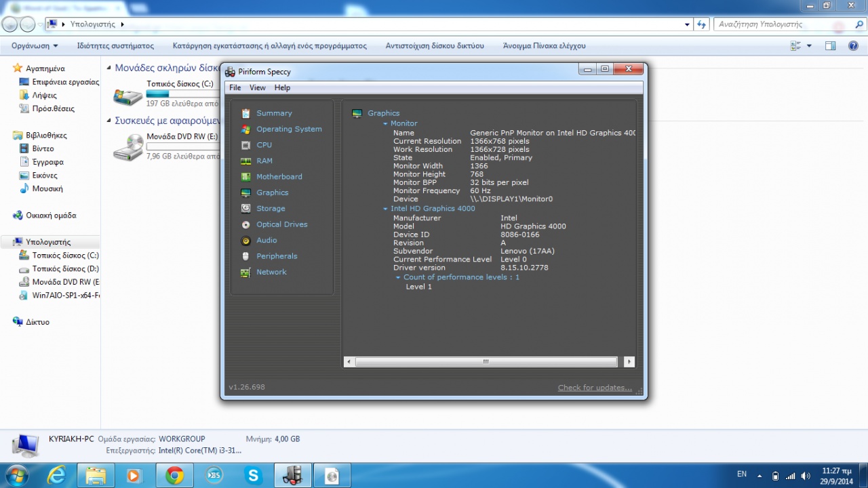868x488 pixels.
Task: Select Βίντεο library in navigation pane
Action: point(43,148)
